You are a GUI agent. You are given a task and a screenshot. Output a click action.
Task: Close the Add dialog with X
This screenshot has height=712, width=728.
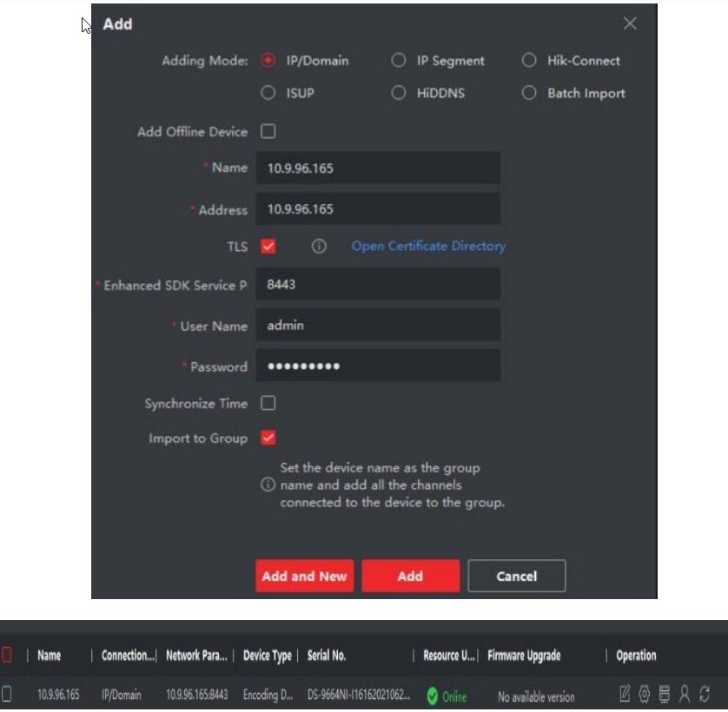[x=630, y=24]
